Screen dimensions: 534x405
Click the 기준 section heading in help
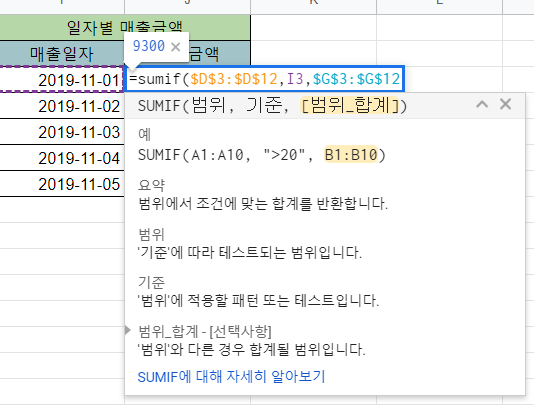(x=151, y=282)
